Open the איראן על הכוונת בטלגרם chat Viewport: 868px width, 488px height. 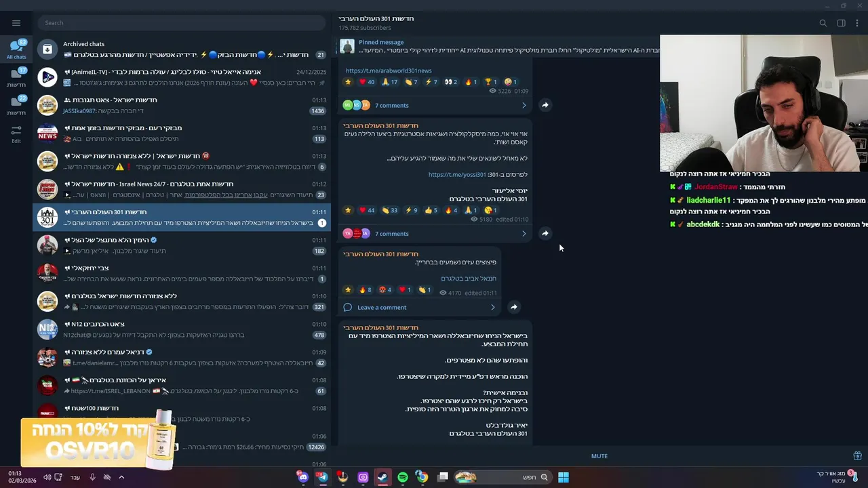(182, 386)
